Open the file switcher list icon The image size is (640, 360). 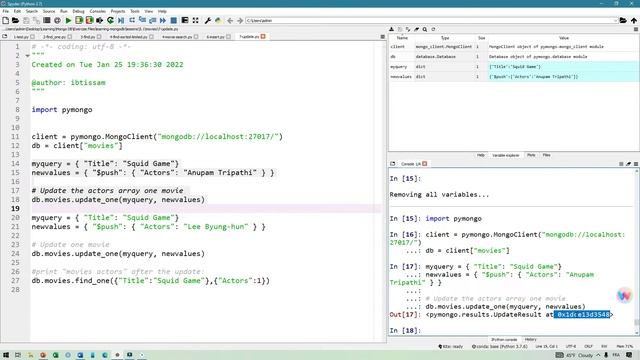point(47,20)
